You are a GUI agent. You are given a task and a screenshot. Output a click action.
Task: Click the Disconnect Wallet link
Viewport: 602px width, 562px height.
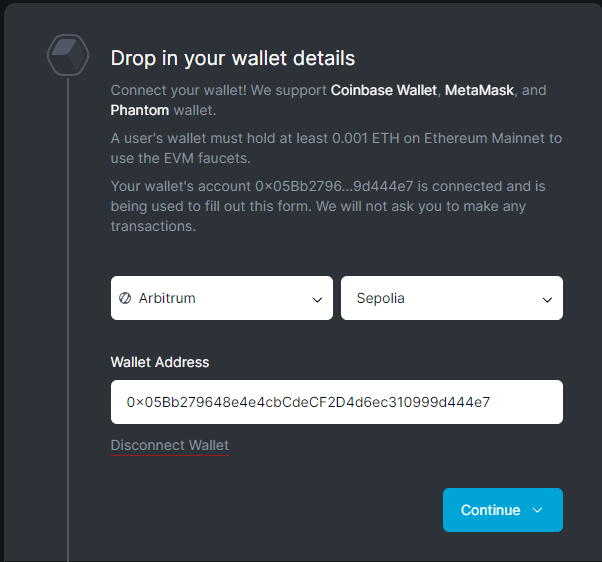pos(169,445)
